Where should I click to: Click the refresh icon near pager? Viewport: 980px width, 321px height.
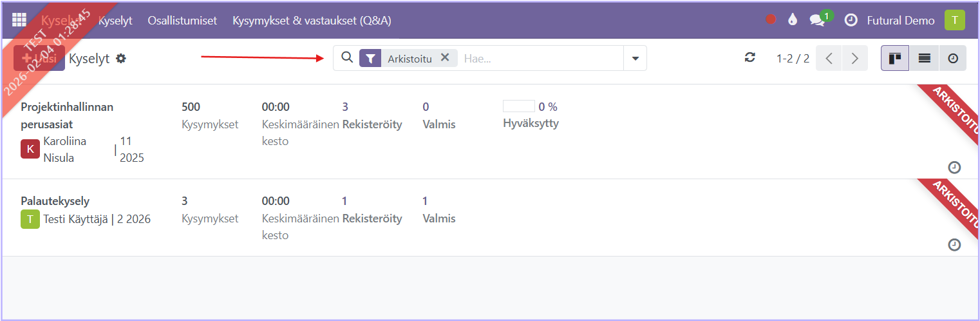pos(749,57)
